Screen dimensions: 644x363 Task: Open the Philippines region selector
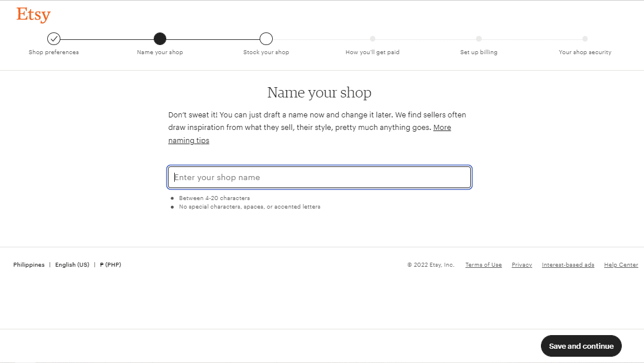(x=29, y=264)
